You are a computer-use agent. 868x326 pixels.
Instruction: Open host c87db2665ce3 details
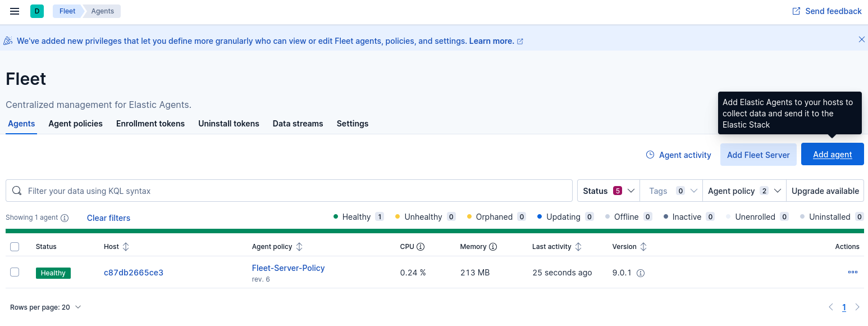(x=134, y=273)
